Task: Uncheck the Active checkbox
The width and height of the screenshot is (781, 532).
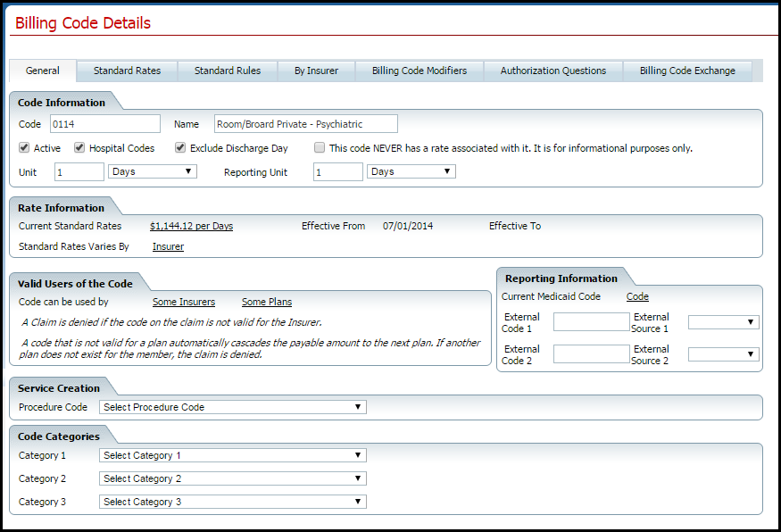Action: tap(24, 148)
